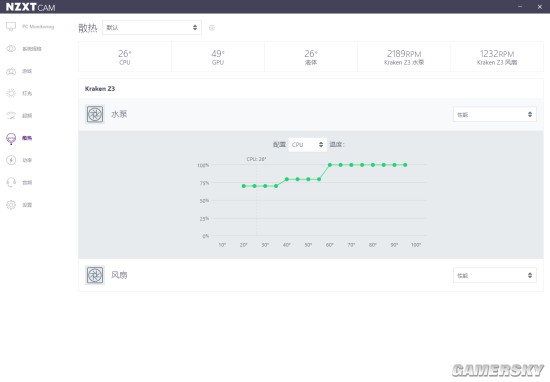Screen dimensions: 550x382
Task: Minimize the NZXT CAM window
Action: pos(520,6)
